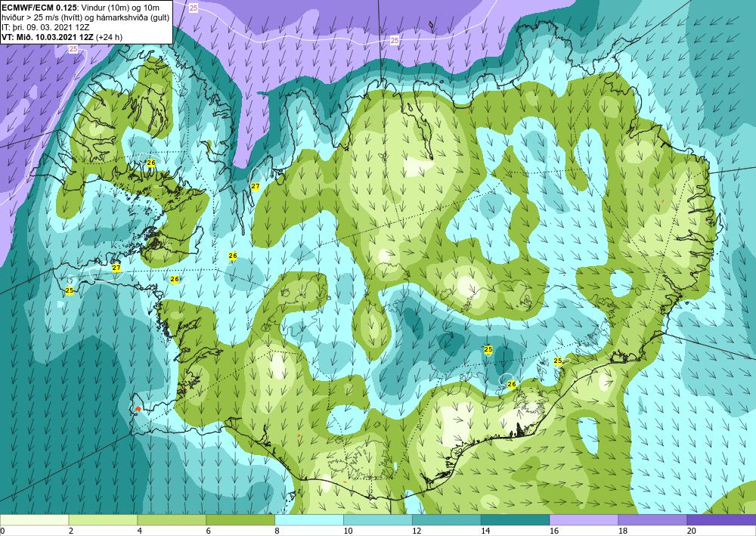Click the legend scale value "20"
The width and height of the screenshot is (756, 536).
pyautogui.click(x=692, y=531)
